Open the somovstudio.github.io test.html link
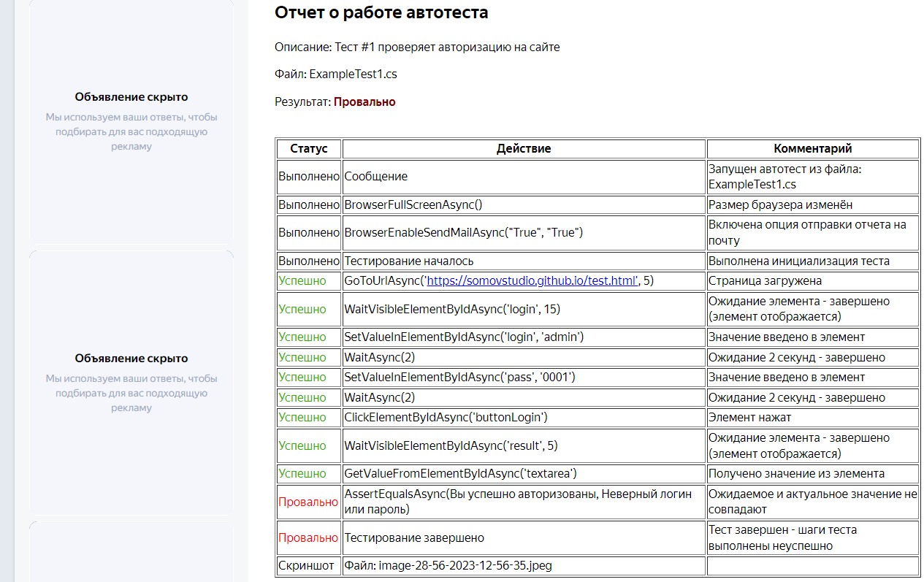The height and width of the screenshot is (582, 924). (x=532, y=281)
